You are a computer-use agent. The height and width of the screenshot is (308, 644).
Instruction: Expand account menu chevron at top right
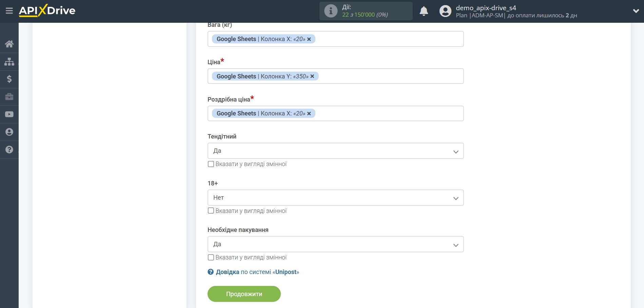point(636,11)
